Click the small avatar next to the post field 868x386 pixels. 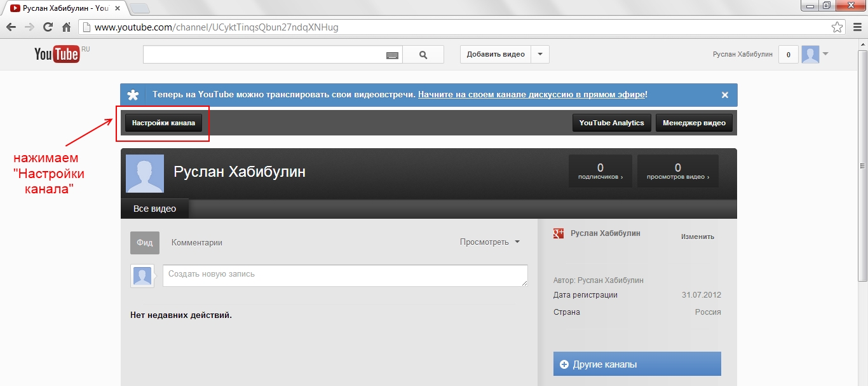tap(142, 276)
